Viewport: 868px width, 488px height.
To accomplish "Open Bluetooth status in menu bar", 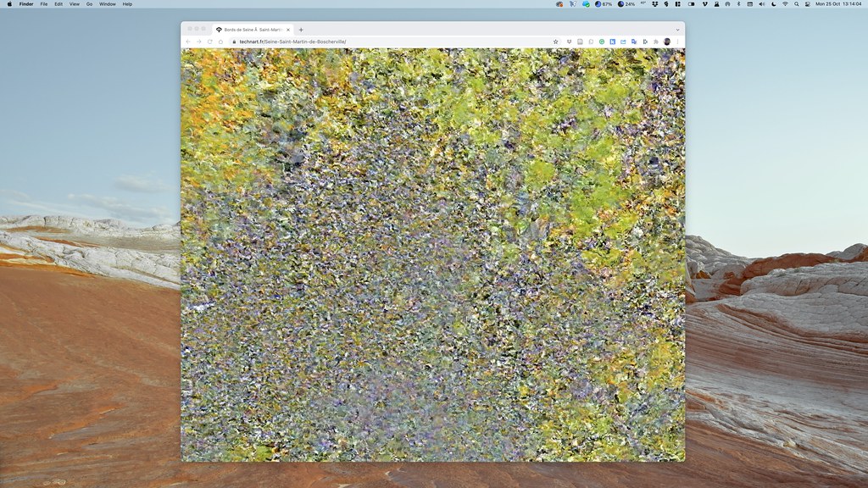I will pyautogui.click(x=738, y=4).
